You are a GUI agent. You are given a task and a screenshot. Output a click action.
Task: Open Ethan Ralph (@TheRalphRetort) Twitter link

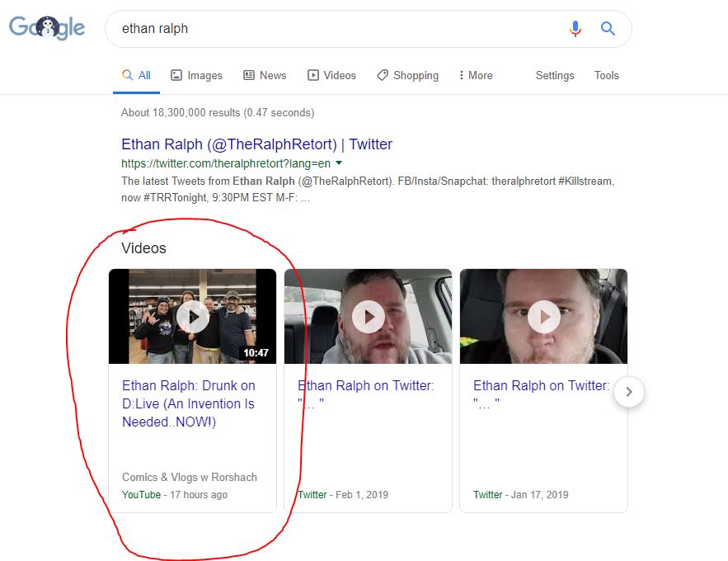click(256, 144)
